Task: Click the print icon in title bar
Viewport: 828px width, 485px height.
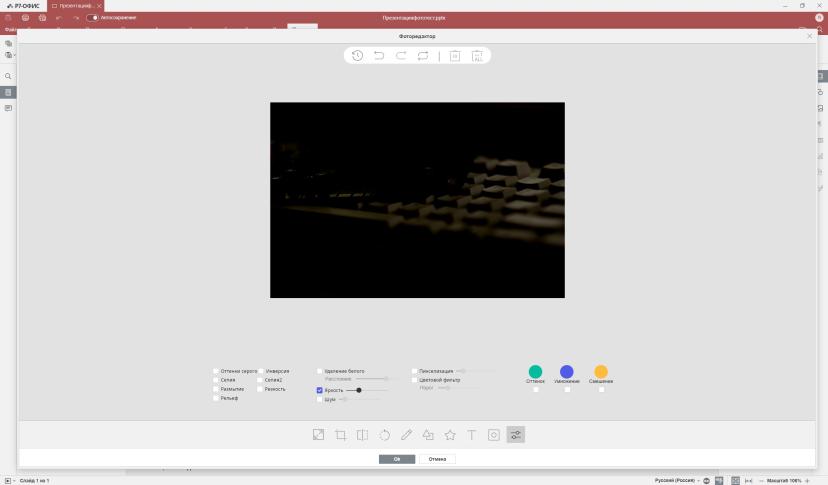Action: pos(25,17)
